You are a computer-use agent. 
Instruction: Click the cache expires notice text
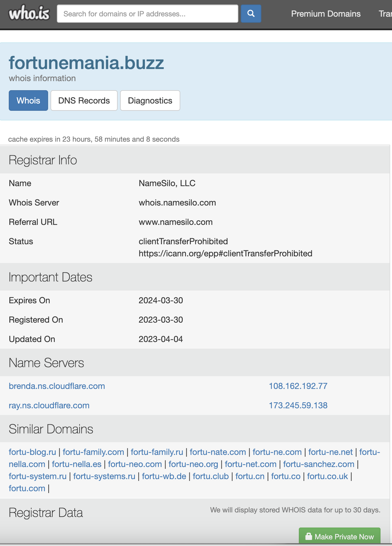click(94, 139)
